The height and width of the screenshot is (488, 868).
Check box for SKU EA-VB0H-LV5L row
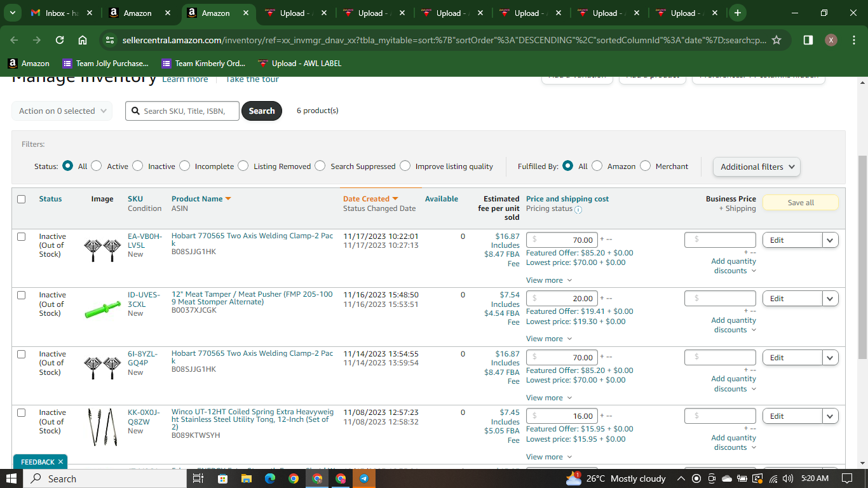(x=22, y=236)
